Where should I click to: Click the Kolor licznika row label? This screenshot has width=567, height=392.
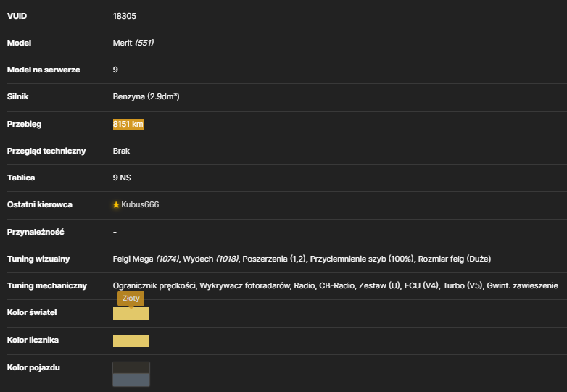coord(33,340)
